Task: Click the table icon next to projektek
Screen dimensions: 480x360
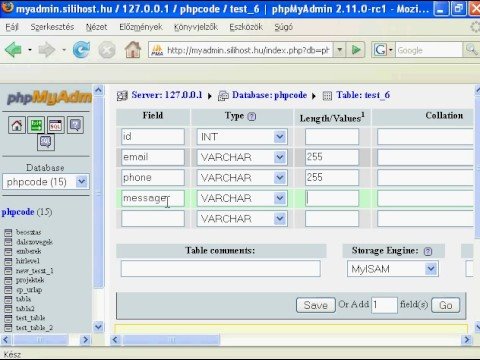Action: 8,280
